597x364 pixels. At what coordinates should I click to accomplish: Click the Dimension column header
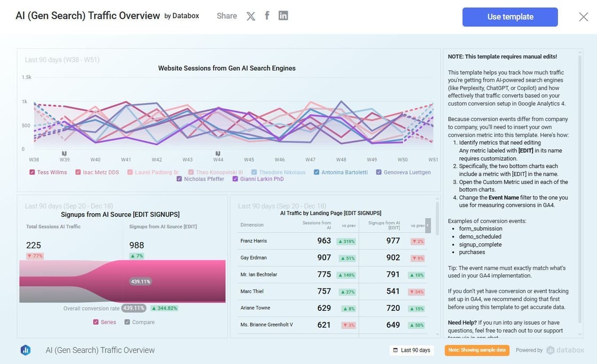[x=252, y=225]
